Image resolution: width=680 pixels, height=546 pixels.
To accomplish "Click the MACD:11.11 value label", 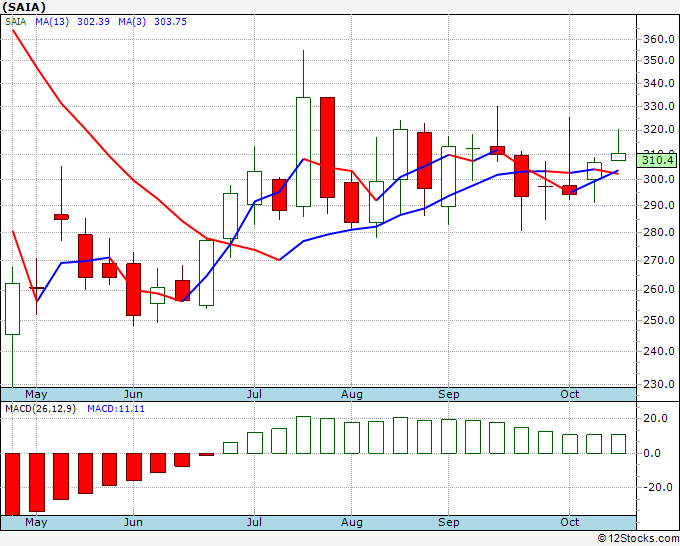I will (x=116, y=409).
